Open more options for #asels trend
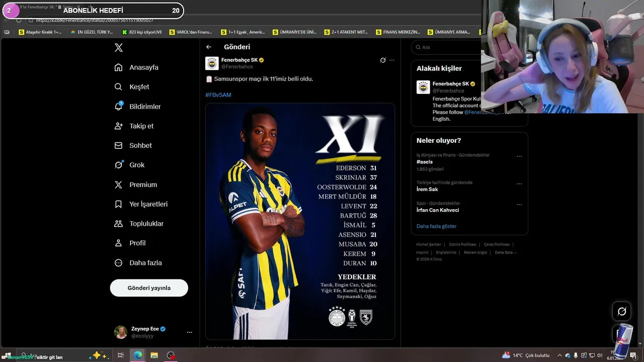Screen dimensions: 644x362 (519, 156)
